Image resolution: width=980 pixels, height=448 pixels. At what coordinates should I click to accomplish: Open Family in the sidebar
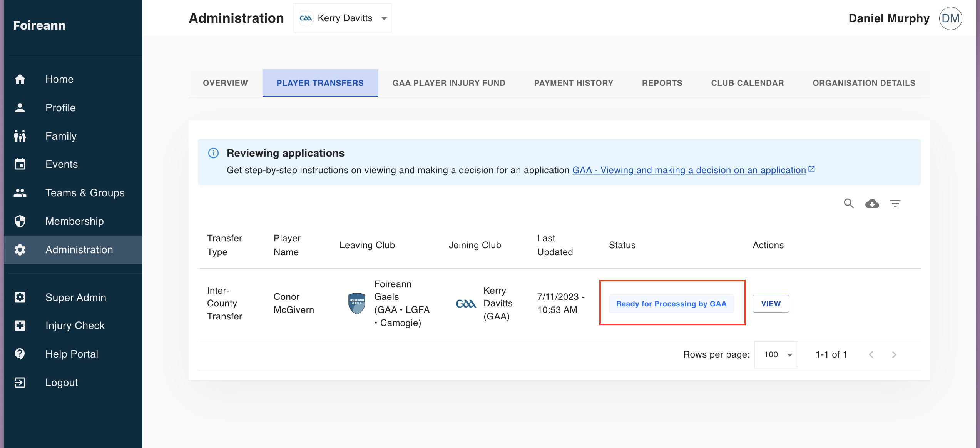[73, 136]
